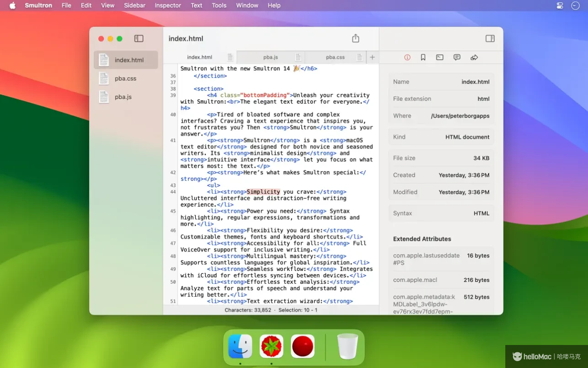
Task: Click the index.html window title
Action: click(186, 39)
